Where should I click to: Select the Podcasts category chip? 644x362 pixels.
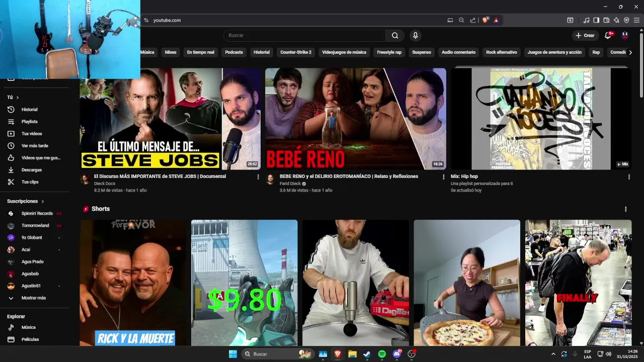pyautogui.click(x=234, y=52)
